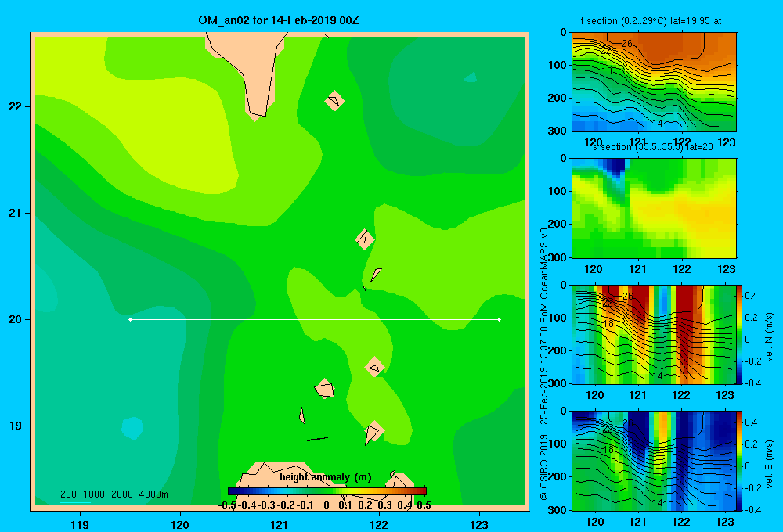The width and height of the screenshot is (783, 532).
Task: Click longitude label '123' under the main map
Action: pos(479,524)
